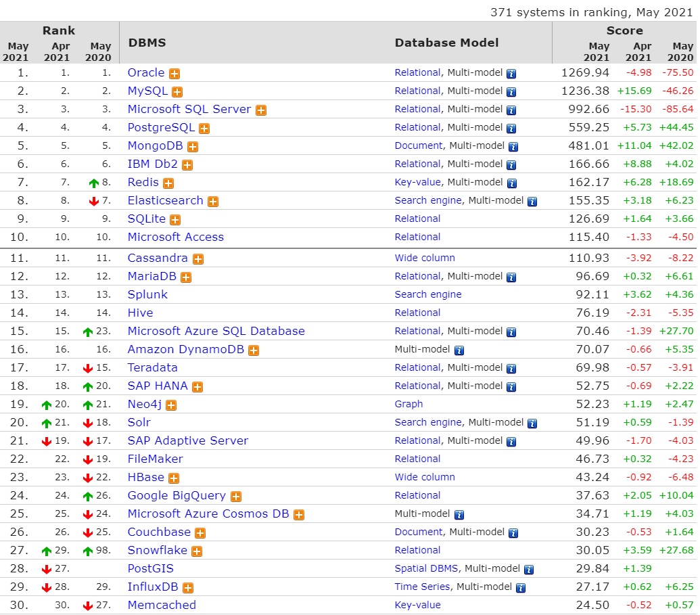Click the plus icon beside Cassandra
Viewport: 700px width, 615px height.
(198, 260)
